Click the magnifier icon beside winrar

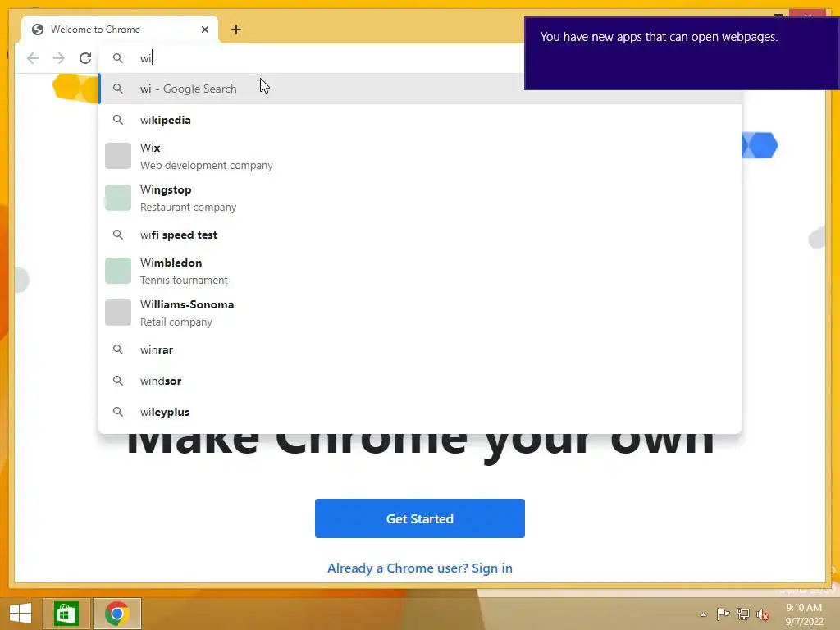tap(118, 349)
